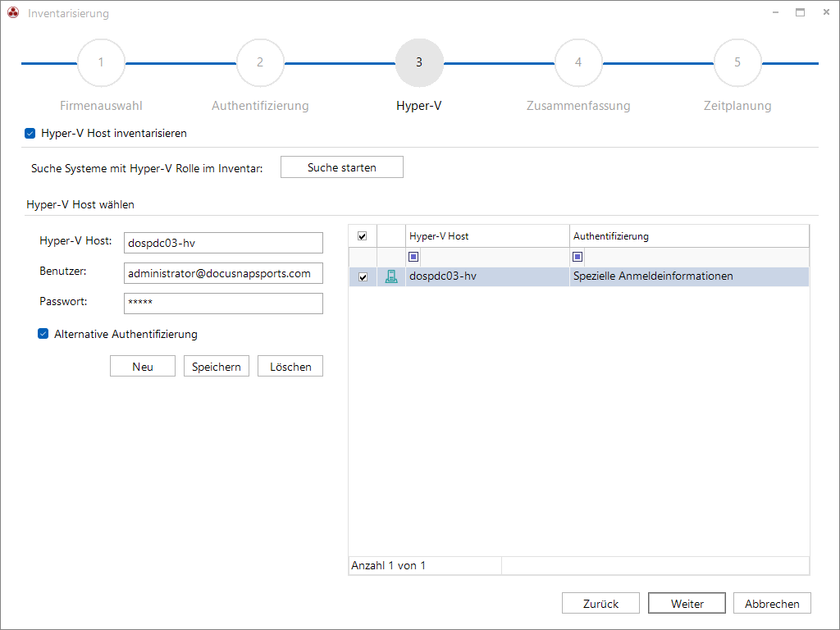Save the host with Speichern
This screenshot has height=630, width=840.
pyautogui.click(x=217, y=367)
